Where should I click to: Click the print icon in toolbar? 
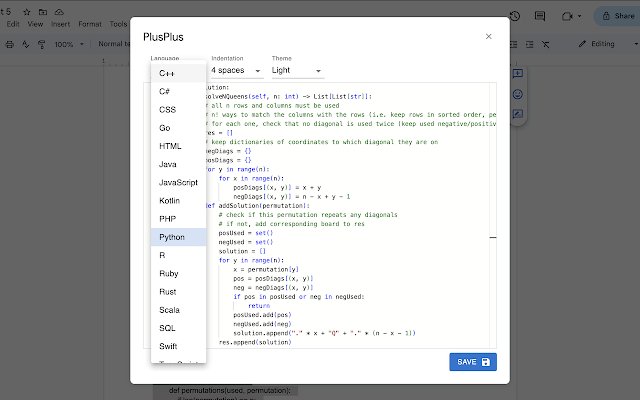point(10,44)
